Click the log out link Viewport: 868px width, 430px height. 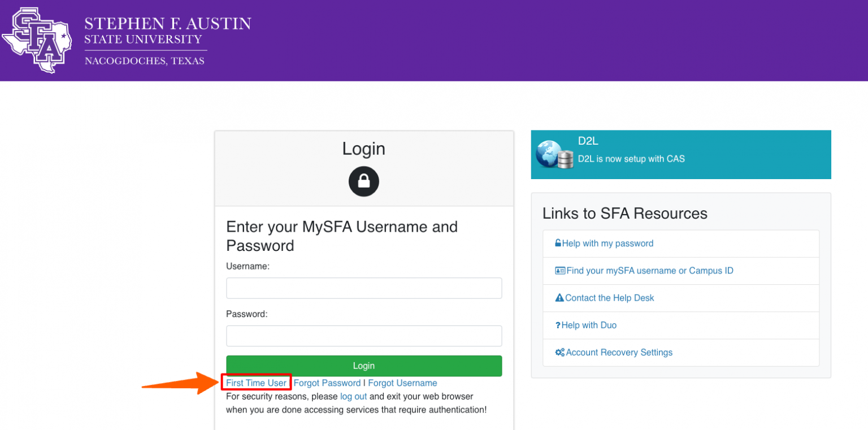click(x=354, y=397)
